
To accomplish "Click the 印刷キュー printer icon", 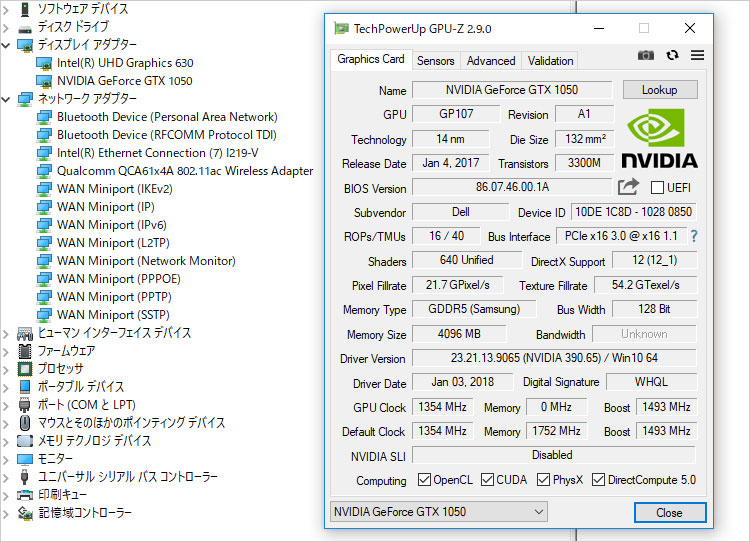I will click(x=25, y=495).
